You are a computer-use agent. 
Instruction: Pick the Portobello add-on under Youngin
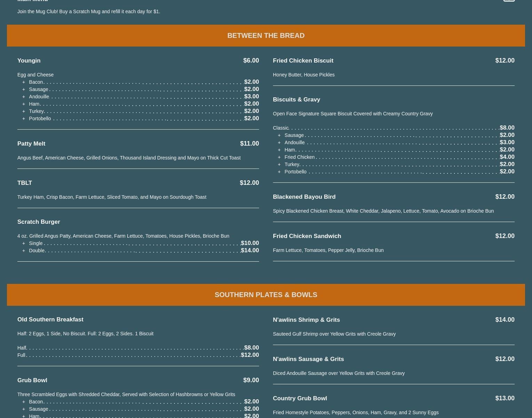(40, 118)
